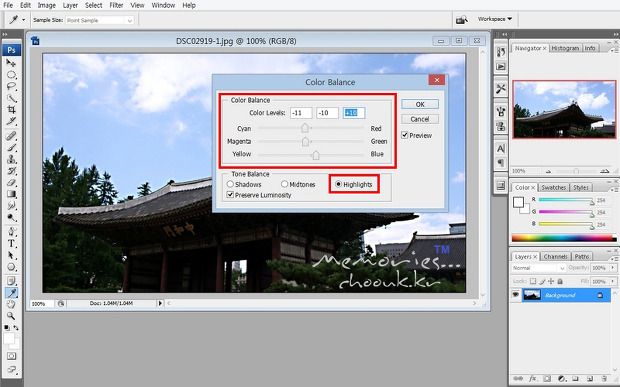Select the Eraser tool
The height and width of the screenshot is (387, 620).
pyautogui.click(x=11, y=182)
